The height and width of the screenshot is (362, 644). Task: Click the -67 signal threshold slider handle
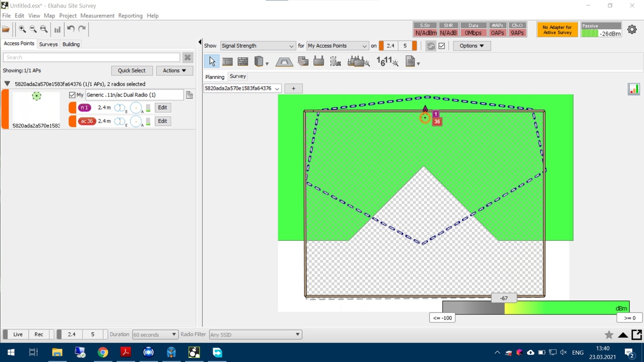click(x=504, y=298)
